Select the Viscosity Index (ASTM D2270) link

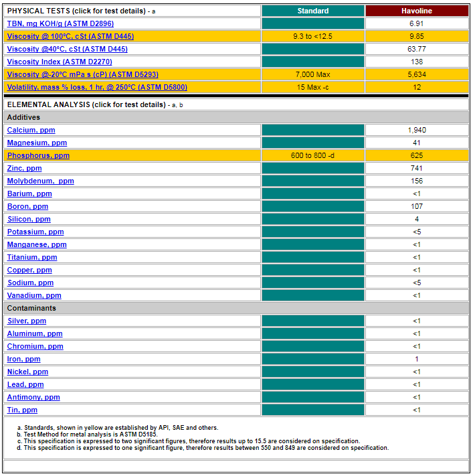coord(58,62)
